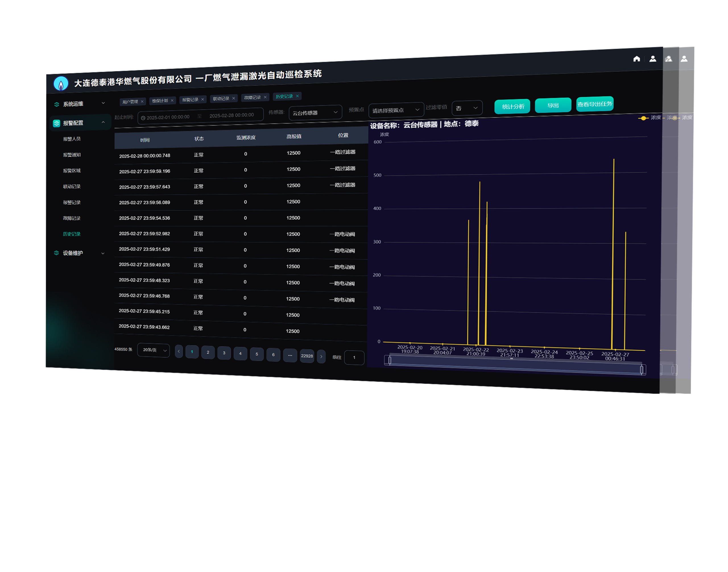
Task: Click the blue flame company logo
Action: coord(61,84)
